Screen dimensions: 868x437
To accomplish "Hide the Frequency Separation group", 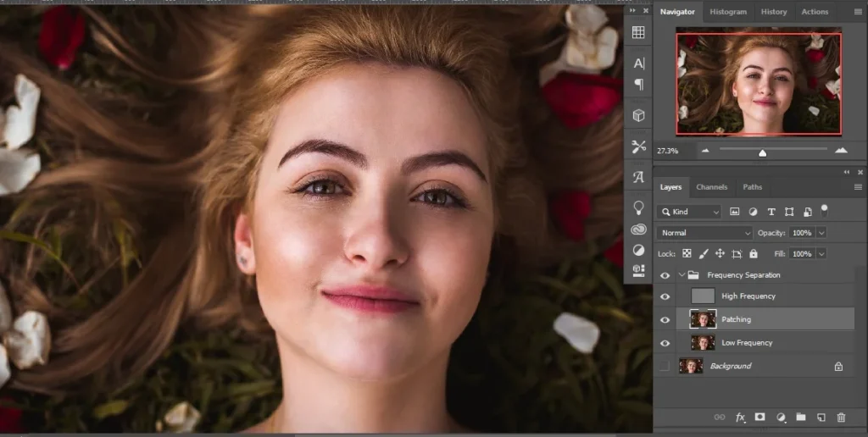I will pos(665,275).
